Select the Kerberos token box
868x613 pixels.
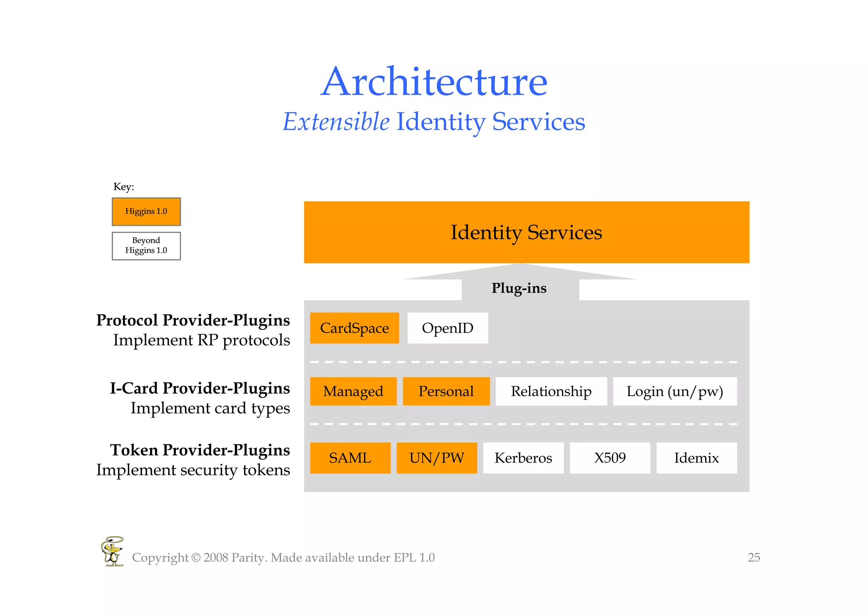click(x=523, y=458)
